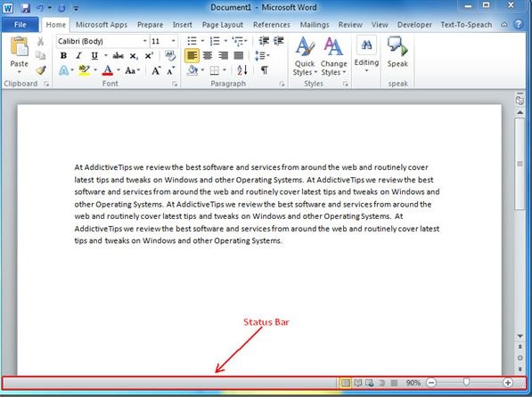Click Decrease Indent icon
532x397 pixels.
pyautogui.click(x=264, y=41)
